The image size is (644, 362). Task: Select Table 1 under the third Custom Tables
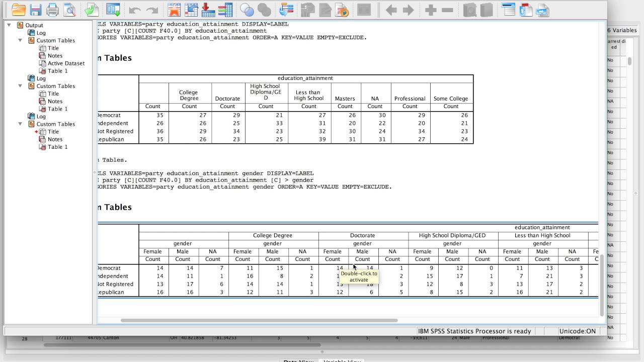(x=57, y=147)
